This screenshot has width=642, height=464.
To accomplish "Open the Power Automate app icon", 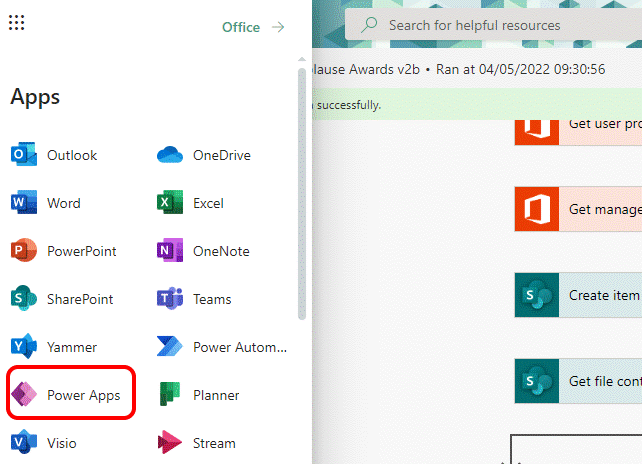I will pos(170,346).
